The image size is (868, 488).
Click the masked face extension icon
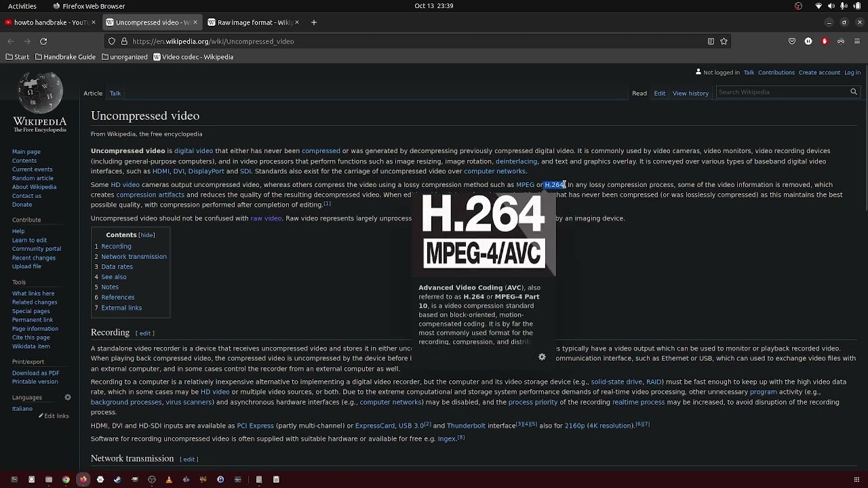(841, 41)
